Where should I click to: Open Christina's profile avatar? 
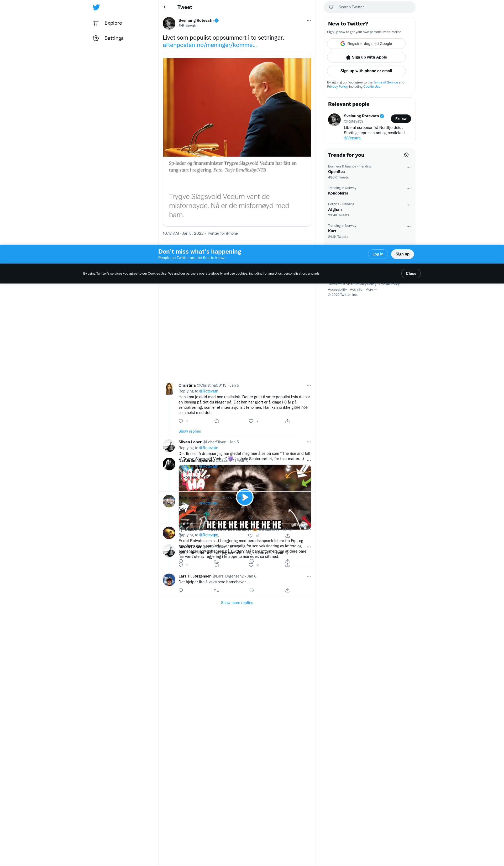point(169,389)
